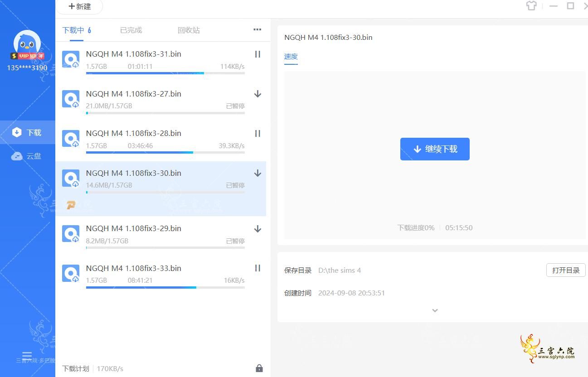Screen dimensions: 588x377
Task: Click the file icon of fix3-29.bin
Action: point(71,234)
